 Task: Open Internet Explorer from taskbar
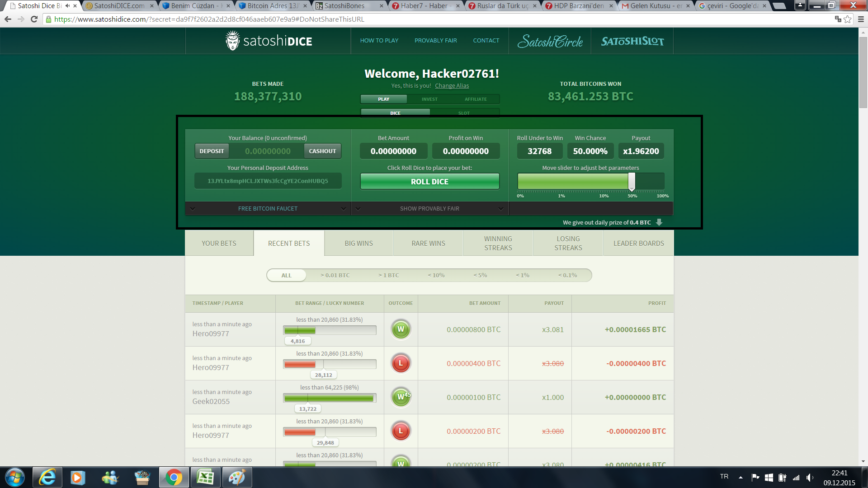click(47, 478)
